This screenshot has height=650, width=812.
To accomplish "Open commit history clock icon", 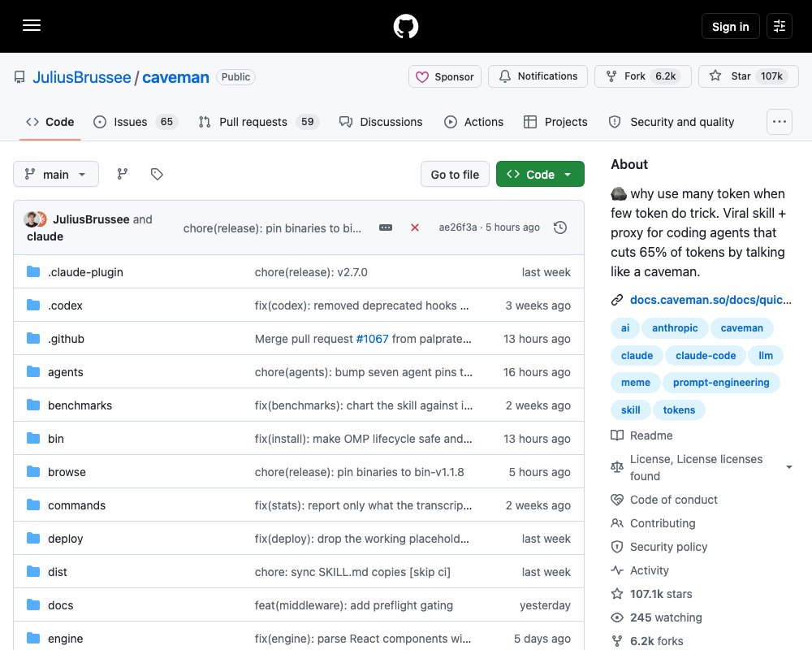I will (559, 227).
